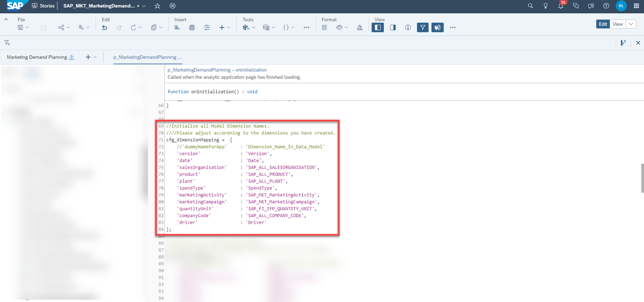Open the File menu label
Viewport: 644px width, 302px height.
click(x=21, y=20)
